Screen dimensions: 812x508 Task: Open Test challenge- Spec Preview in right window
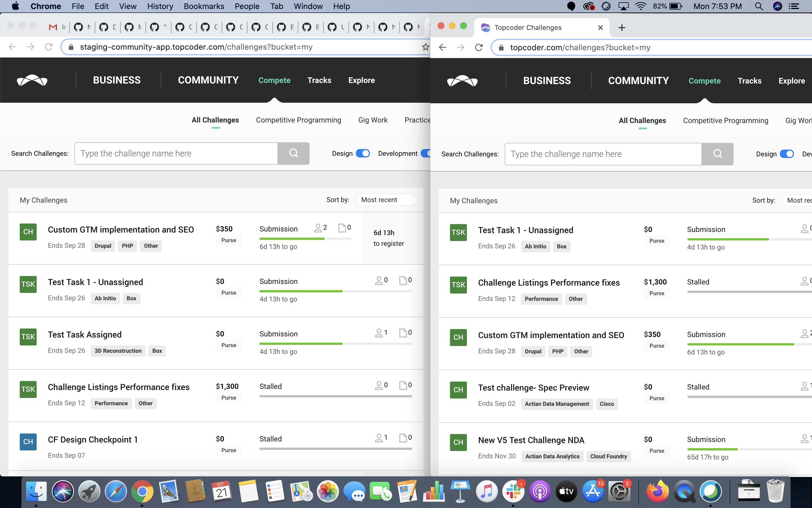[x=533, y=388]
